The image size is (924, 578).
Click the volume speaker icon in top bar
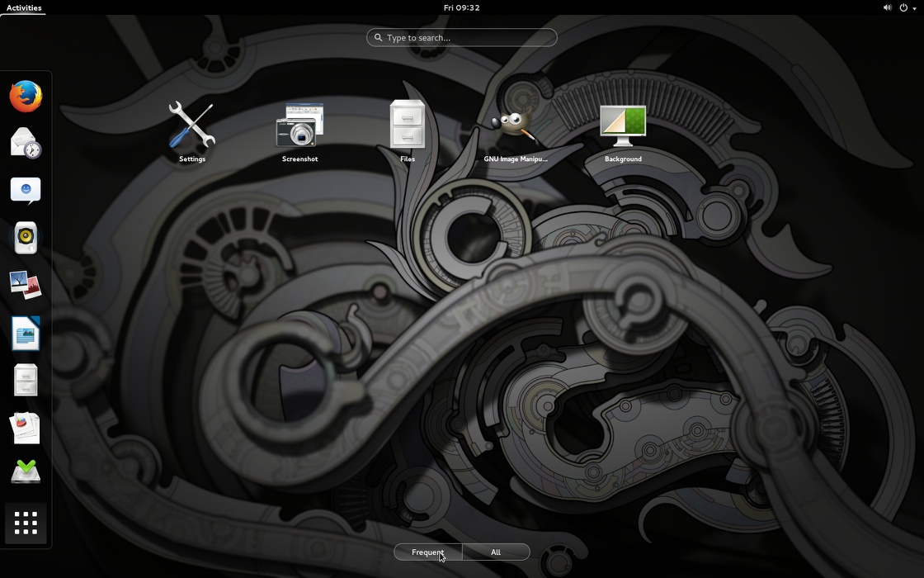pyautogui.click(x=888, y=7)
